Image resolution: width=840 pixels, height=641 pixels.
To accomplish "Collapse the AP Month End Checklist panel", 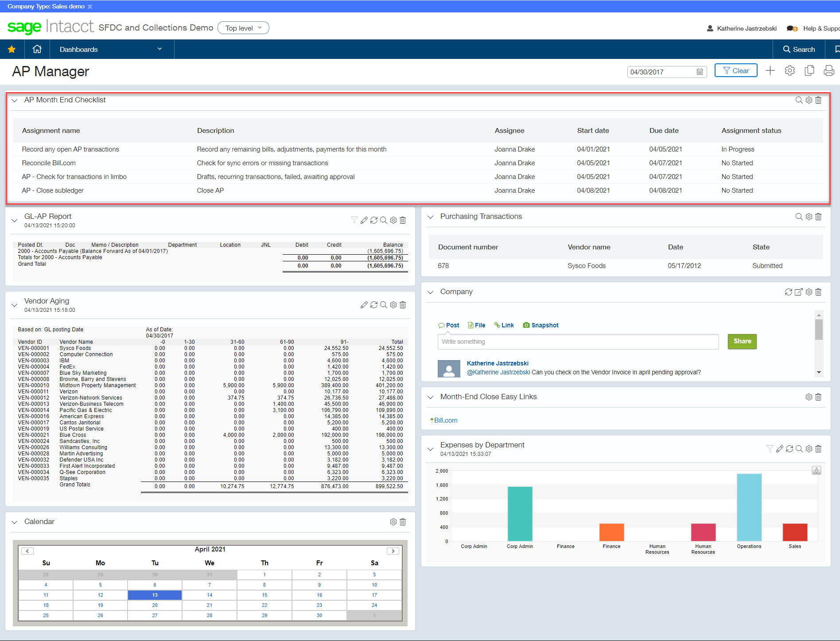I will (15, 101).
